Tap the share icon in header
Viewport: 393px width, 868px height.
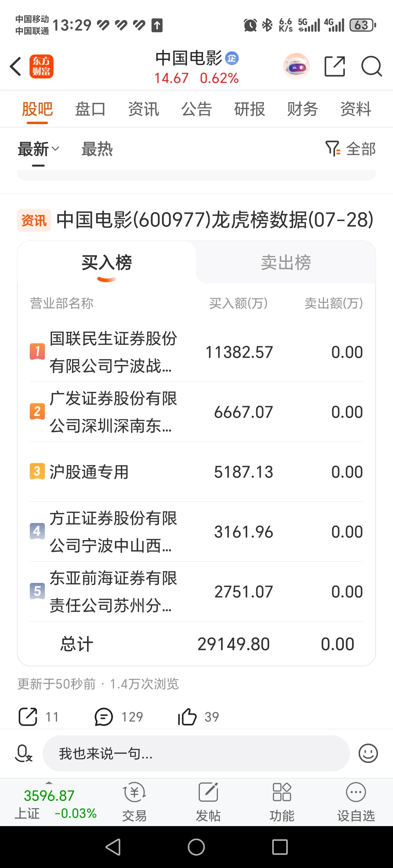(x=335, y=66)
